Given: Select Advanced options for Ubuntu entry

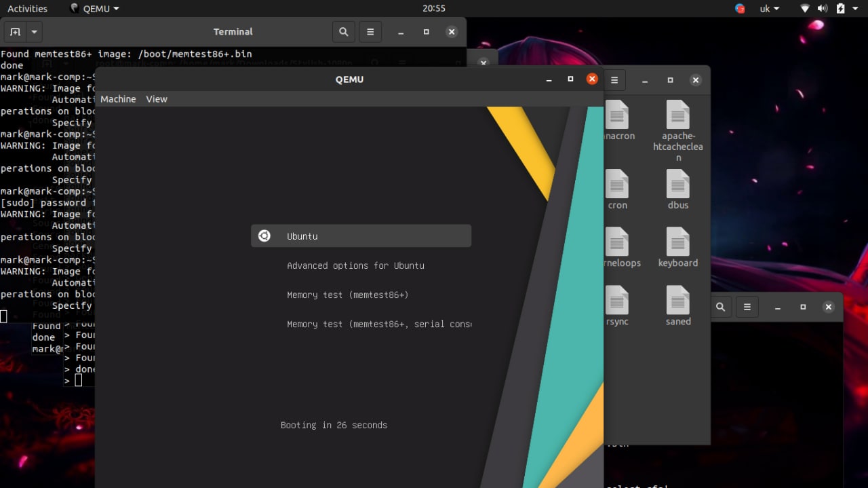Looking at the screenshot, I should pyautogui.click(x=355, y=265).
